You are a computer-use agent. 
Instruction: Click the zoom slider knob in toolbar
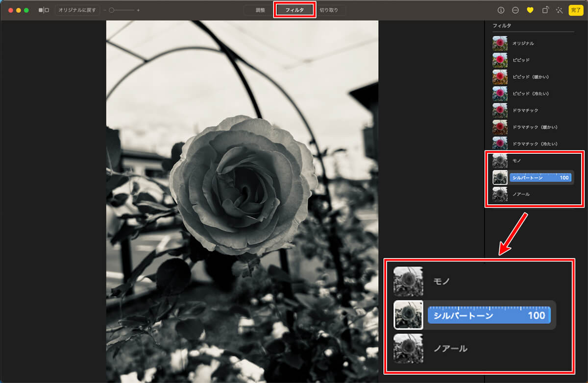pos(112,10)
